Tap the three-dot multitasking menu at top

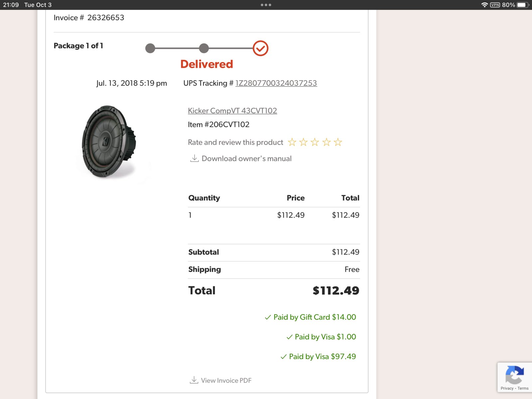point(266,5)
